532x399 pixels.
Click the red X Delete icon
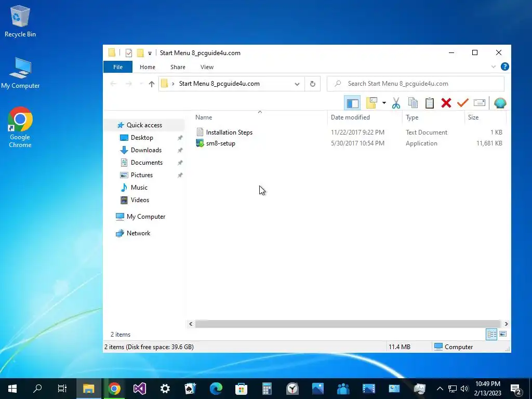[x=446, y=103]
